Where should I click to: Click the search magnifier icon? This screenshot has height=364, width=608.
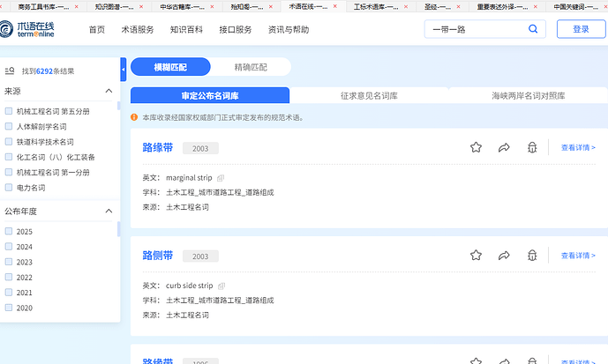point(533,29)
